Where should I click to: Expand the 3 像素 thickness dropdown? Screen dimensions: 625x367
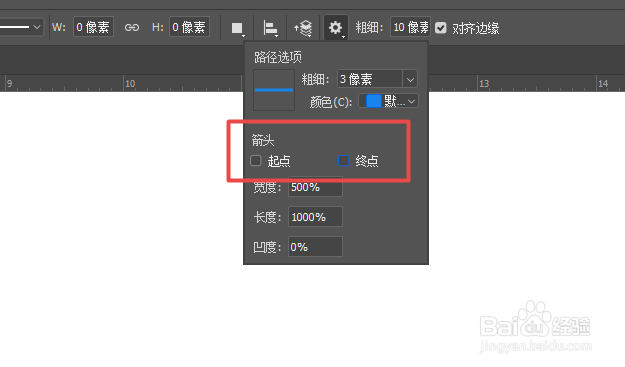(x=410, y=79)
